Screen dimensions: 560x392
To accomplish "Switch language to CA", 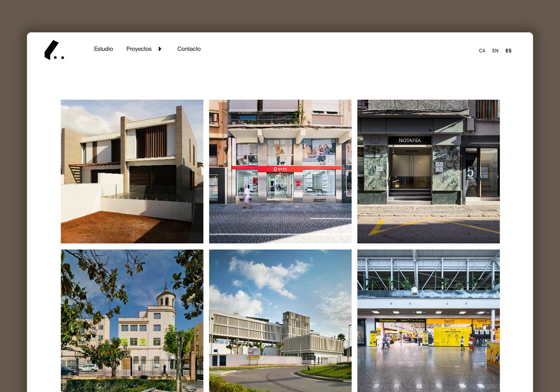I will coord(482,51).
